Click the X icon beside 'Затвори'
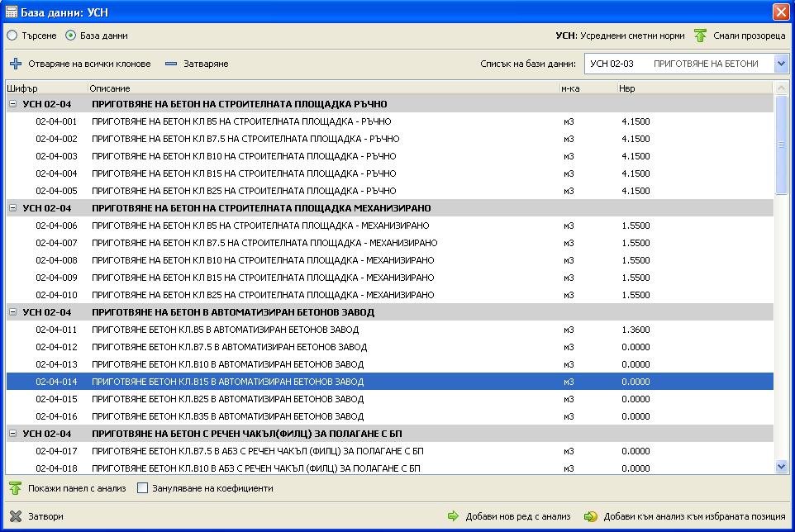 tap(15, 516)
